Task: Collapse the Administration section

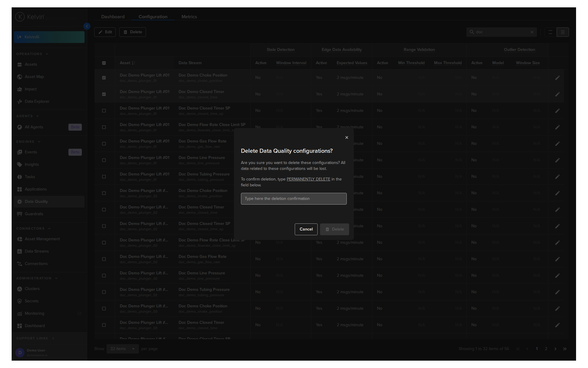Action: click(37, 278)
